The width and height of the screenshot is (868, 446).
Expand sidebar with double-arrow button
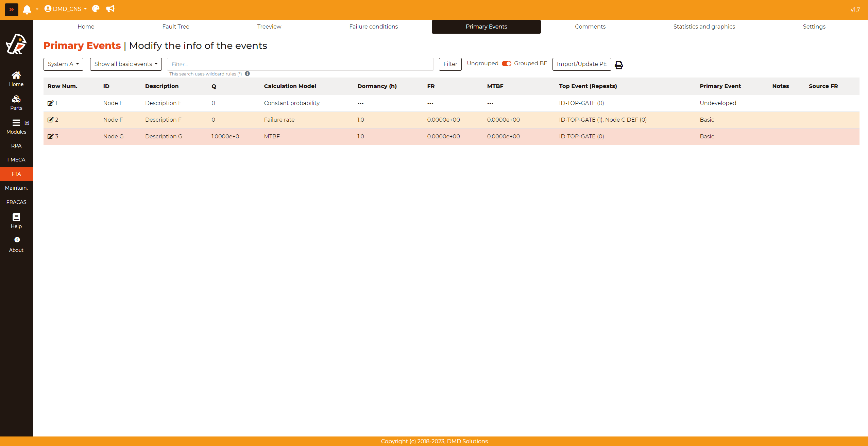coord(11,10)
